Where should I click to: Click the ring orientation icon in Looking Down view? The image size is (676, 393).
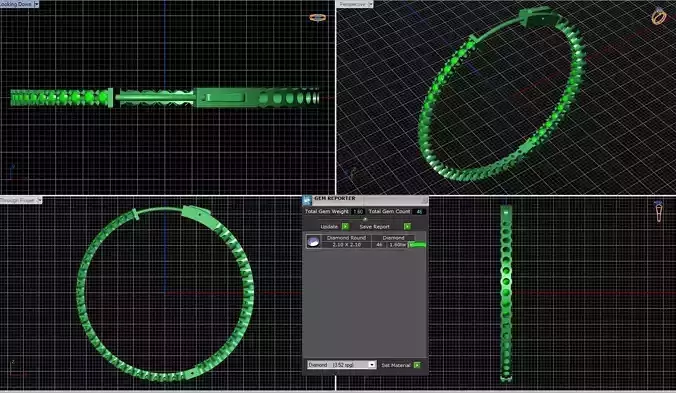318,18
